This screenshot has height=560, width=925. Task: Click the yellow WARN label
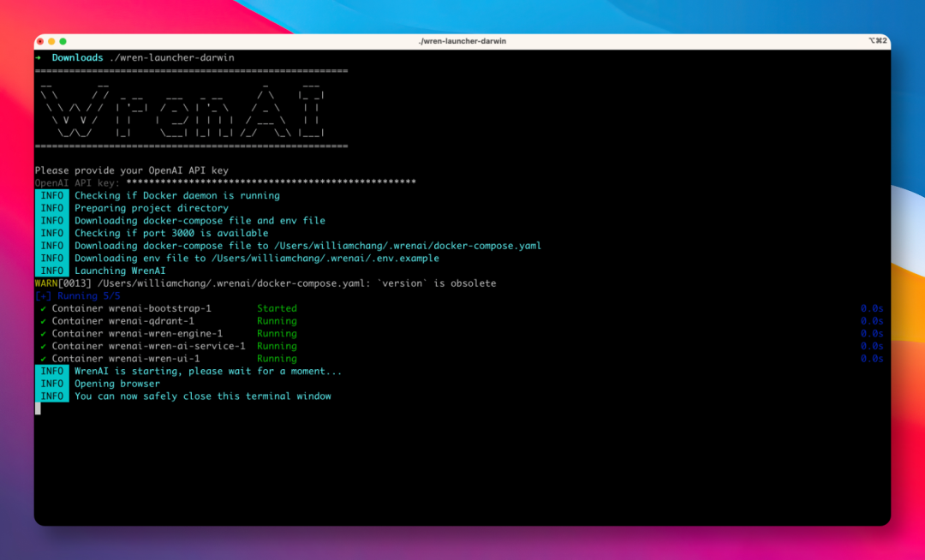tap(46, 283)
